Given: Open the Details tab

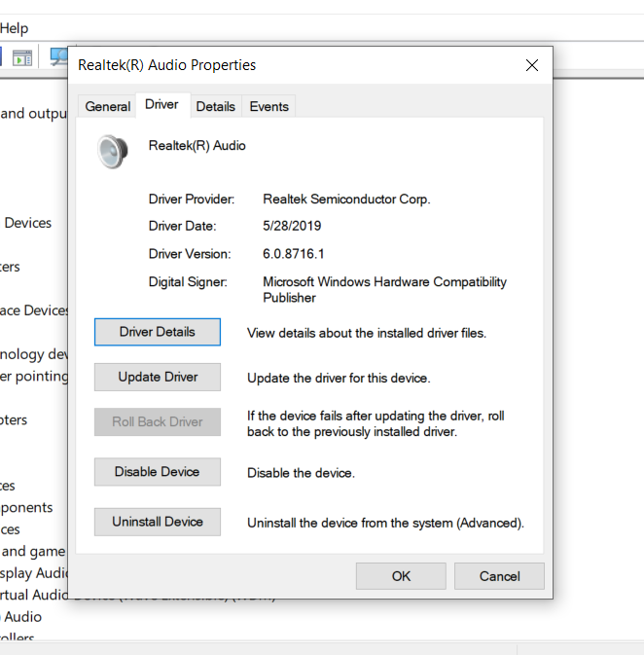Looking at the screenshot, I should tap(216, 106).
